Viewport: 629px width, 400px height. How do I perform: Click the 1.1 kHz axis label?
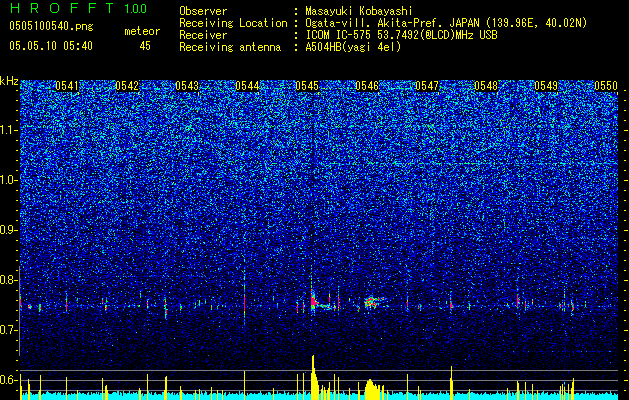[x=8, y=130]
